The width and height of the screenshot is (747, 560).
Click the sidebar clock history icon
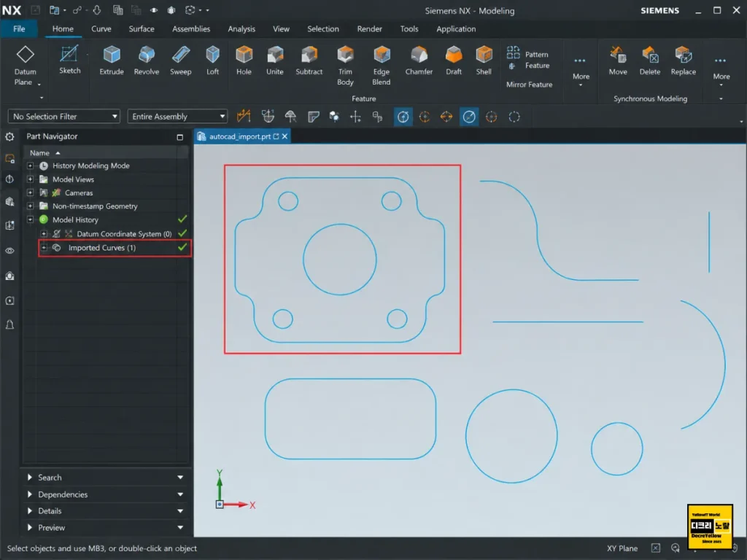click(9, 179)
